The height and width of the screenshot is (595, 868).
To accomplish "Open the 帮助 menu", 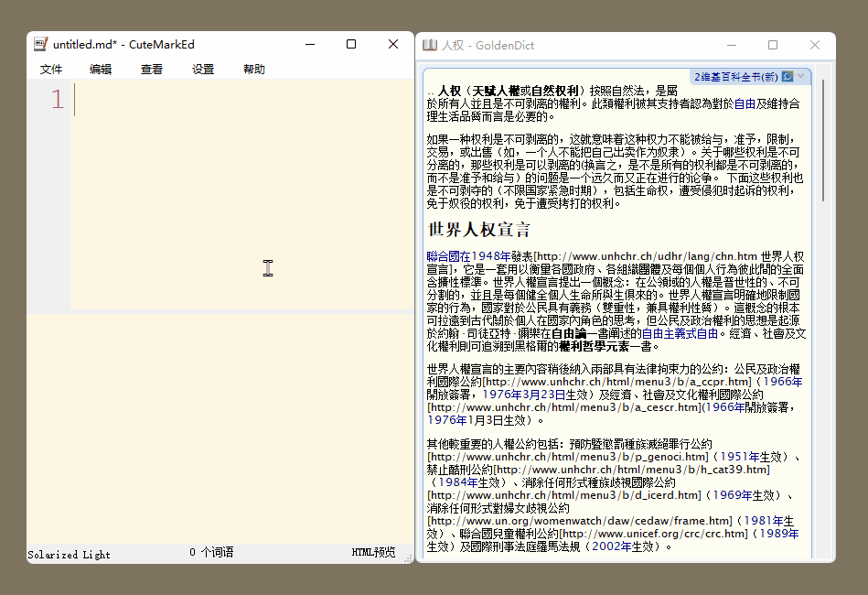I will tap(254, 70).
